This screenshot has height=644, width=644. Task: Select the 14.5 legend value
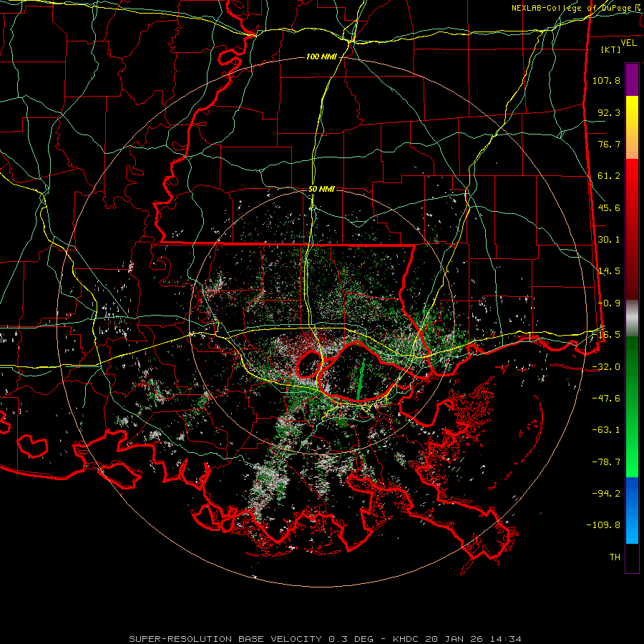[x=609, y=271]
